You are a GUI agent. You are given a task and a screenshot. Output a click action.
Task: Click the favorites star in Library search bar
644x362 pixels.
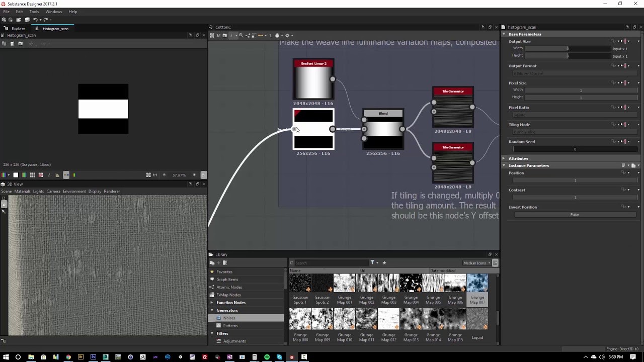point(384,263)
